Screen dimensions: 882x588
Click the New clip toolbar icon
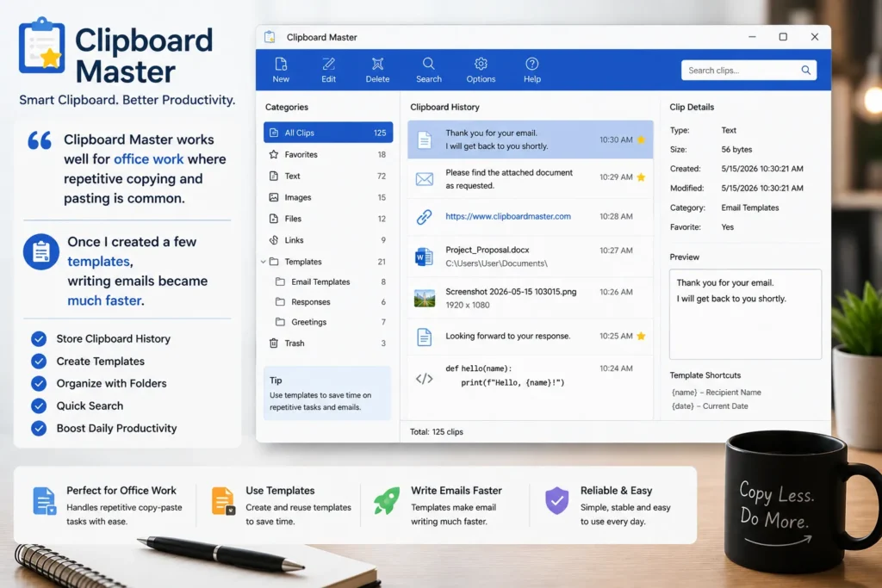(281, 64)
